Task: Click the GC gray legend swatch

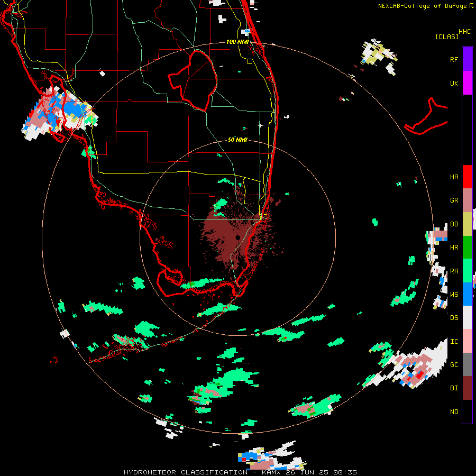Action: (x=467, y=364)
